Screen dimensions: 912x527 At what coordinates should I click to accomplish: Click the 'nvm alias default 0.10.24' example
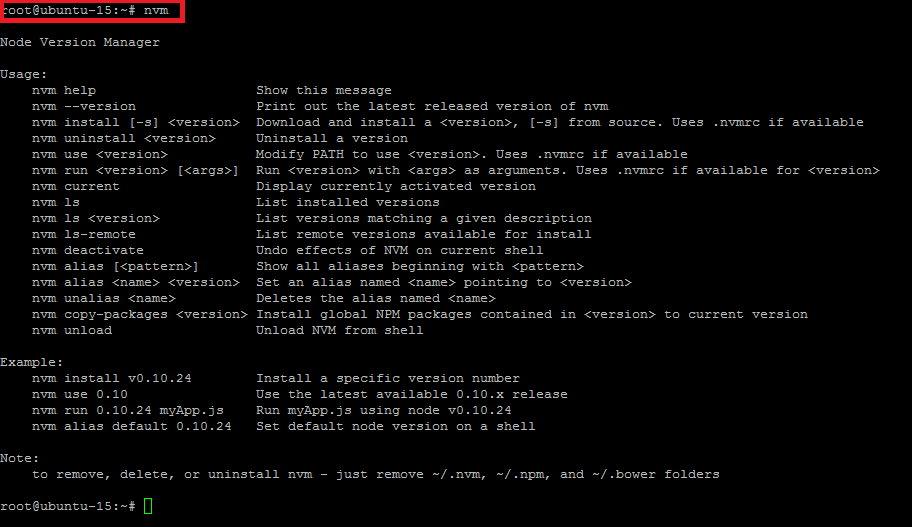(132, 426)
